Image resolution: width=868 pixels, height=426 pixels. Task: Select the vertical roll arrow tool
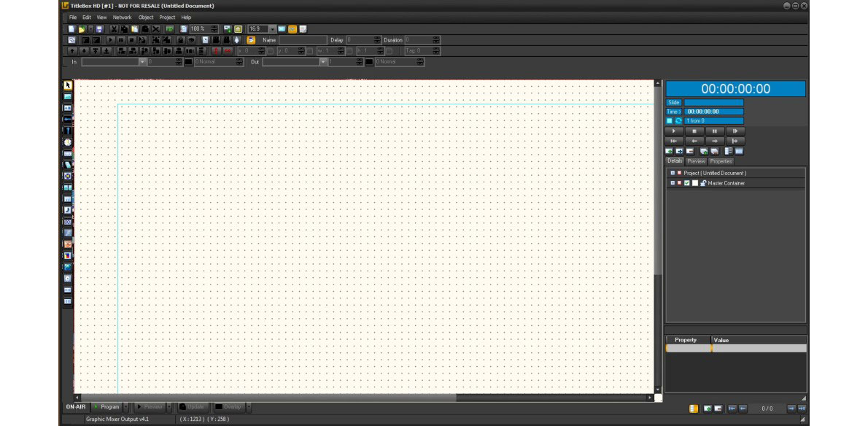(68, 131)
